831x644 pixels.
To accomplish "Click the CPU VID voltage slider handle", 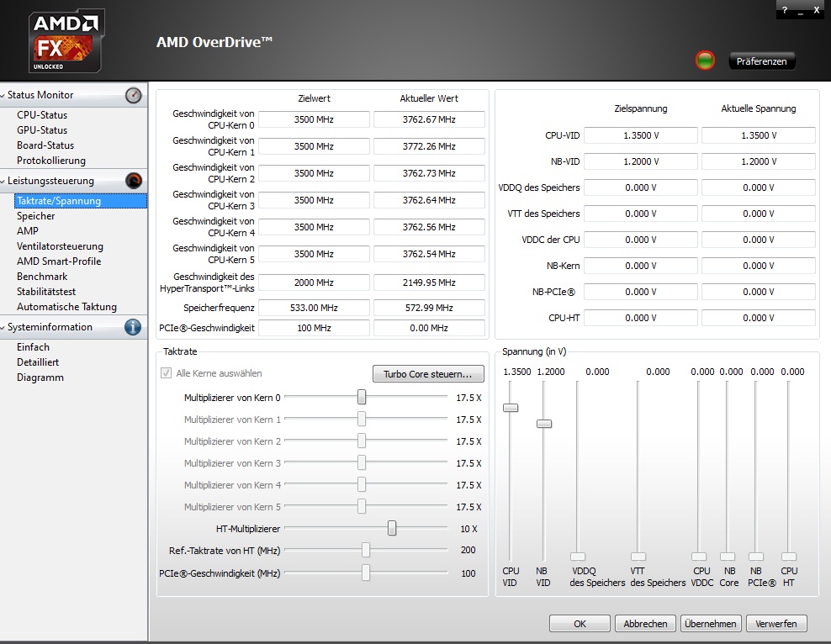I will (511, 408).
